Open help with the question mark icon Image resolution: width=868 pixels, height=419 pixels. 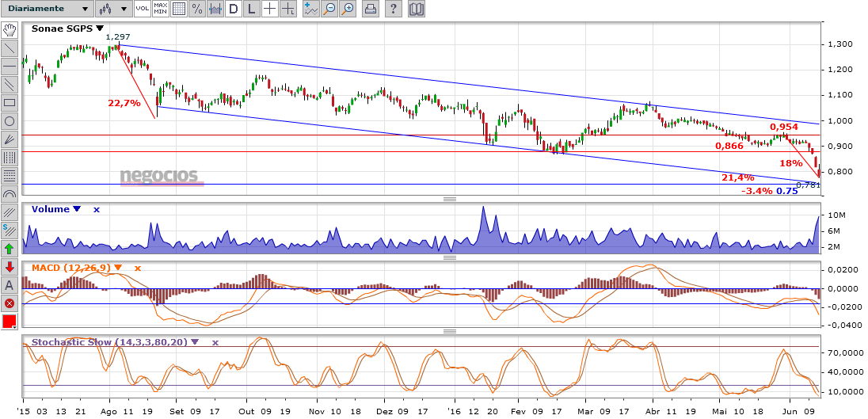point(394,9)
